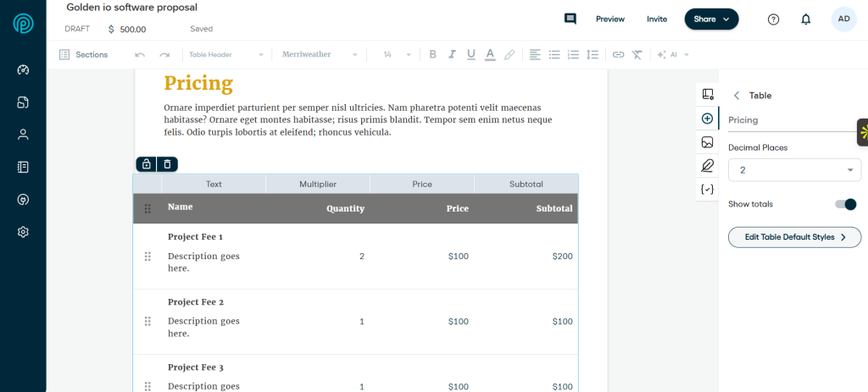The image size is (868, 392).
Task: Open the AI assistant dropdown
Action: 672,55
